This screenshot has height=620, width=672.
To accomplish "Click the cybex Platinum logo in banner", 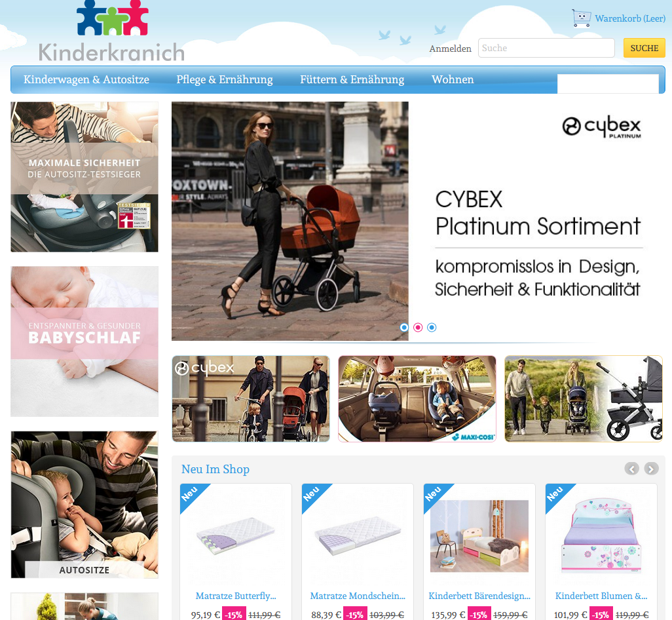I will coord(601,127).
